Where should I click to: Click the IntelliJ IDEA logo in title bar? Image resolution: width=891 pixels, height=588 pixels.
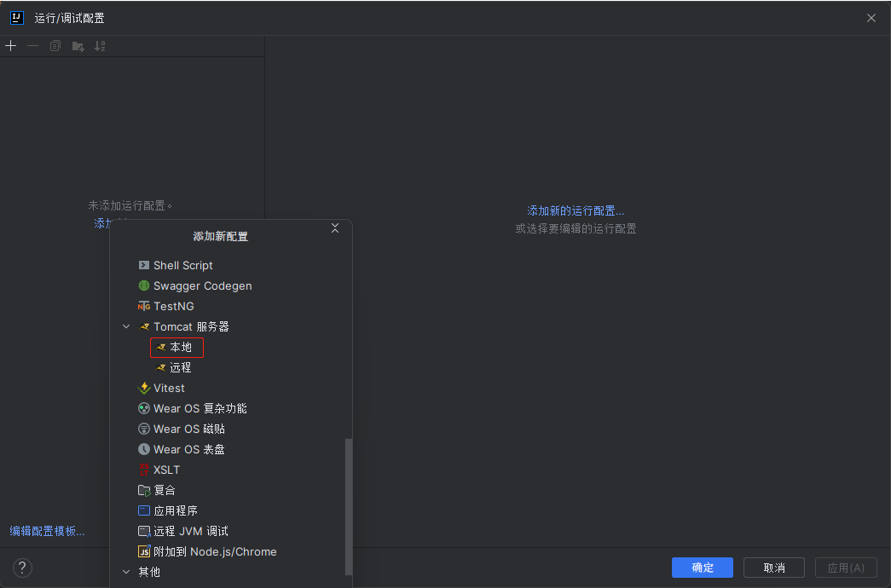(17, 18)
